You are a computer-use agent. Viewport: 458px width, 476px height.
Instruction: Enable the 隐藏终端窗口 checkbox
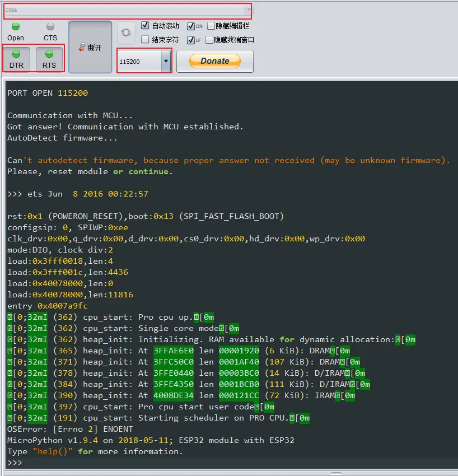click(209, 40)
